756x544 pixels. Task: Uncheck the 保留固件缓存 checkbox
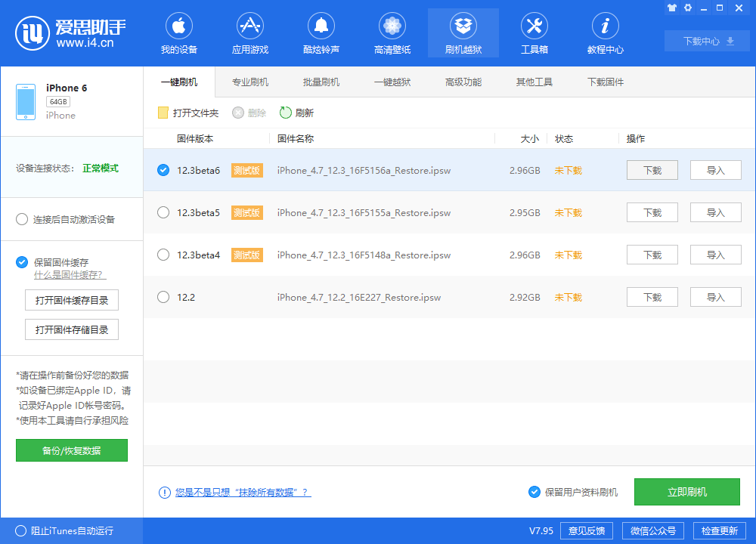[22, 262]
